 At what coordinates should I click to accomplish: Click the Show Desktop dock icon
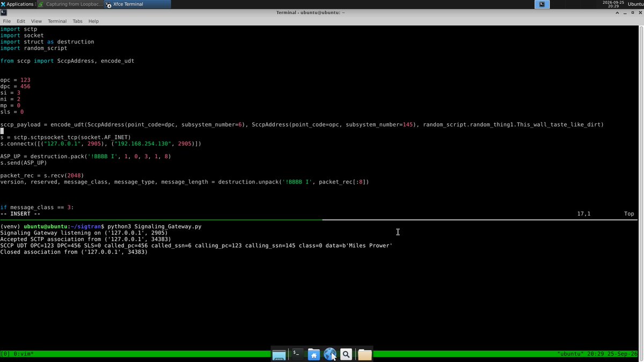pos(279,354)
